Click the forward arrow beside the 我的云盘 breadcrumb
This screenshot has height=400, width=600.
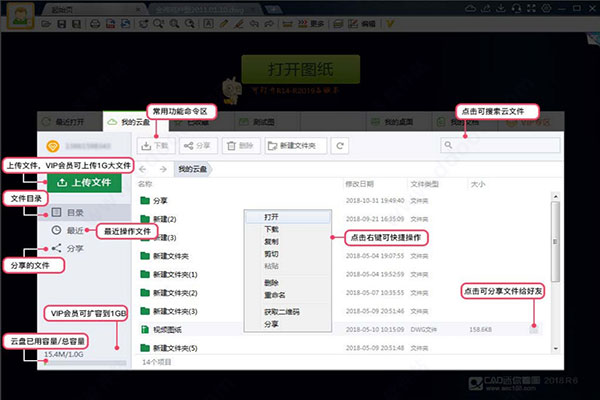click(x=163, y=169)
